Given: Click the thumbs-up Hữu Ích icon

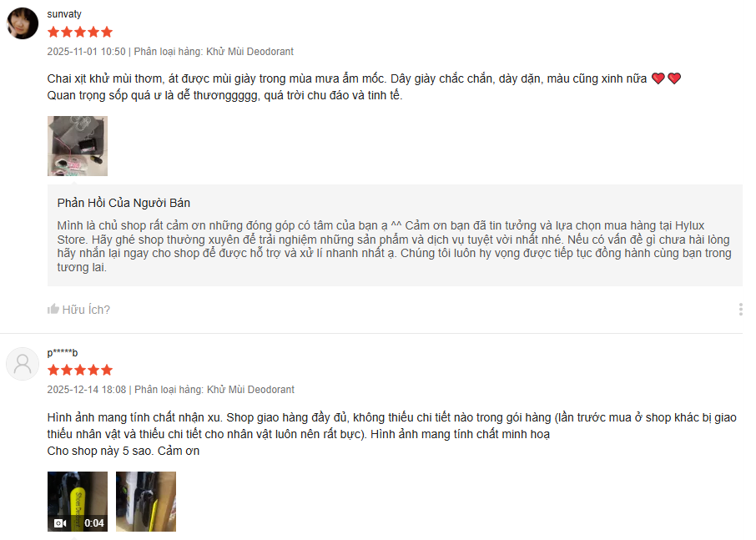Looking at the screenshot, I should tap(53, 309).
